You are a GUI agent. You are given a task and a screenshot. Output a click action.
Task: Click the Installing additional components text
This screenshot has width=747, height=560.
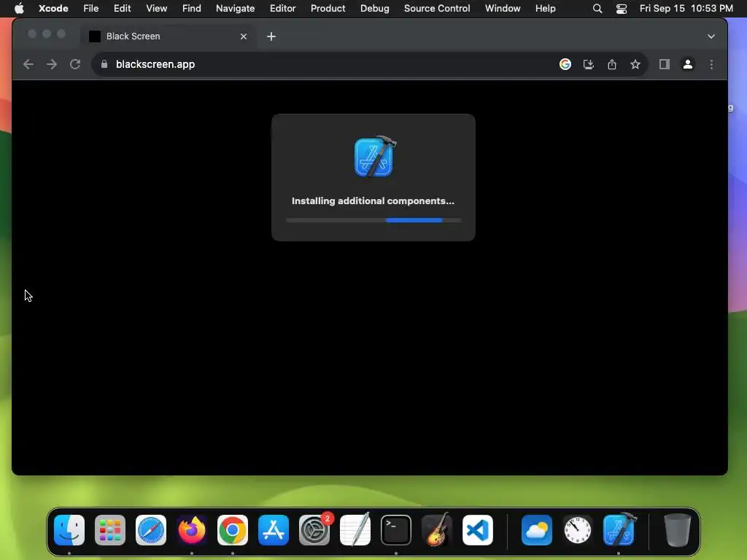(373, 201)
